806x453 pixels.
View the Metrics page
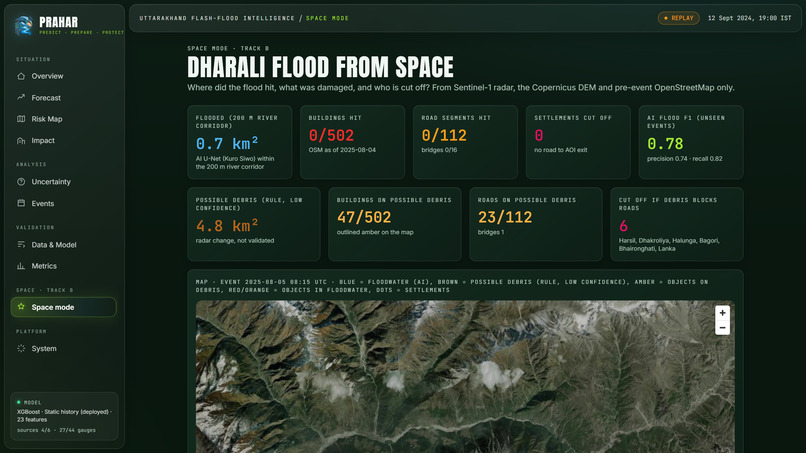point(63,266)
